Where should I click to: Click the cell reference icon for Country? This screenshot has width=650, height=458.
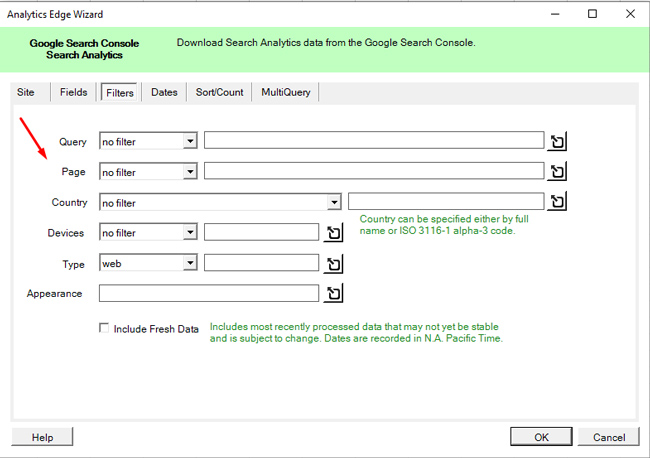[557, 201]
